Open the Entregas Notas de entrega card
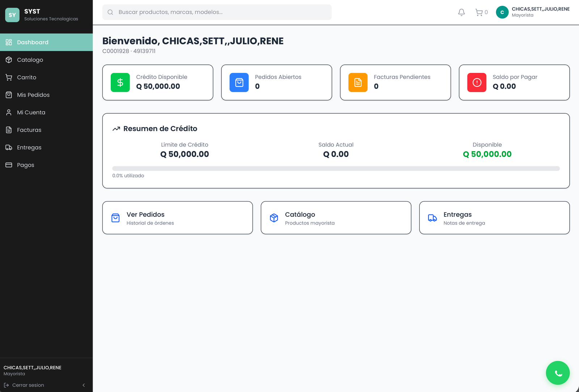This screenshot has height=392, width=579. [494, 218]
